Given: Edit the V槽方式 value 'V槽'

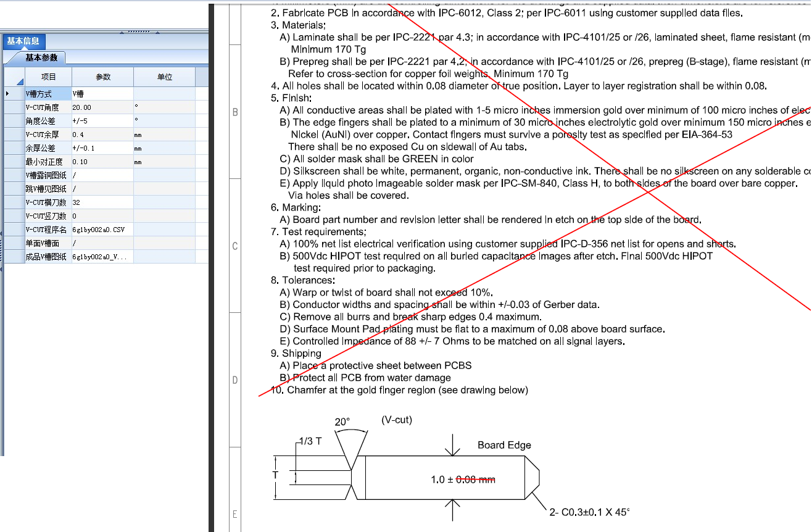Looking at the screenshot, I should click(102, 94).
